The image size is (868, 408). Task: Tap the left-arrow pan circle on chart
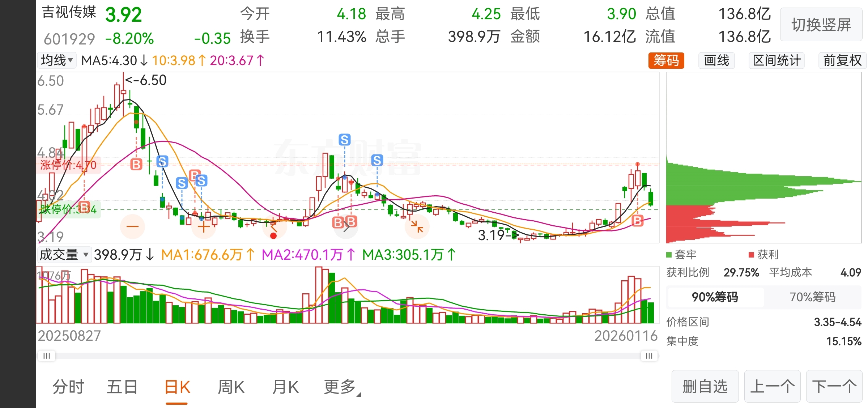click(x=274, y=227)
